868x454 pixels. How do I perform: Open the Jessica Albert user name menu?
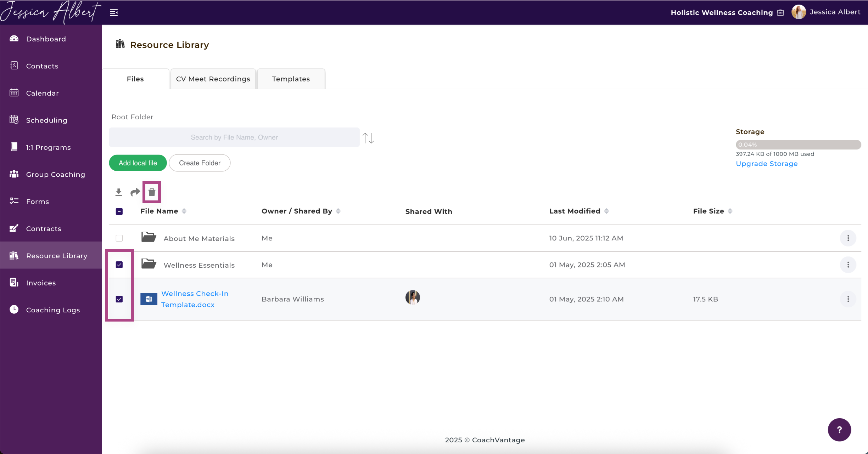coord(835,12)
